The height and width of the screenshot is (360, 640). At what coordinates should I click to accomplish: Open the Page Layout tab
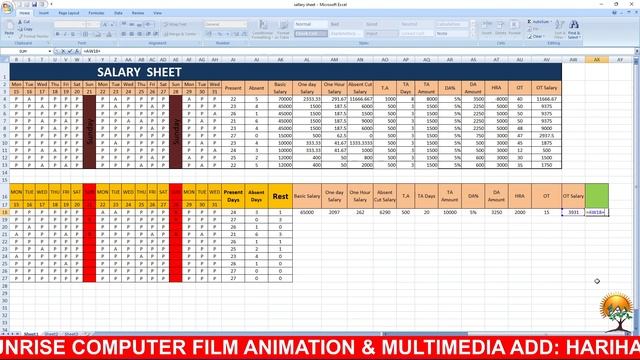tap(69, 13)
